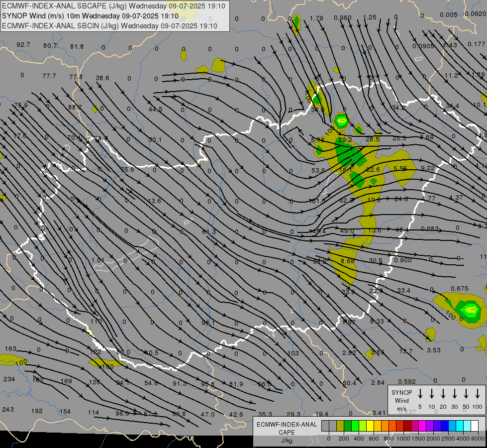Click the 50 m/s wind arrow in legend
Viewport: 487px width, 448px height.
(466, 393)
